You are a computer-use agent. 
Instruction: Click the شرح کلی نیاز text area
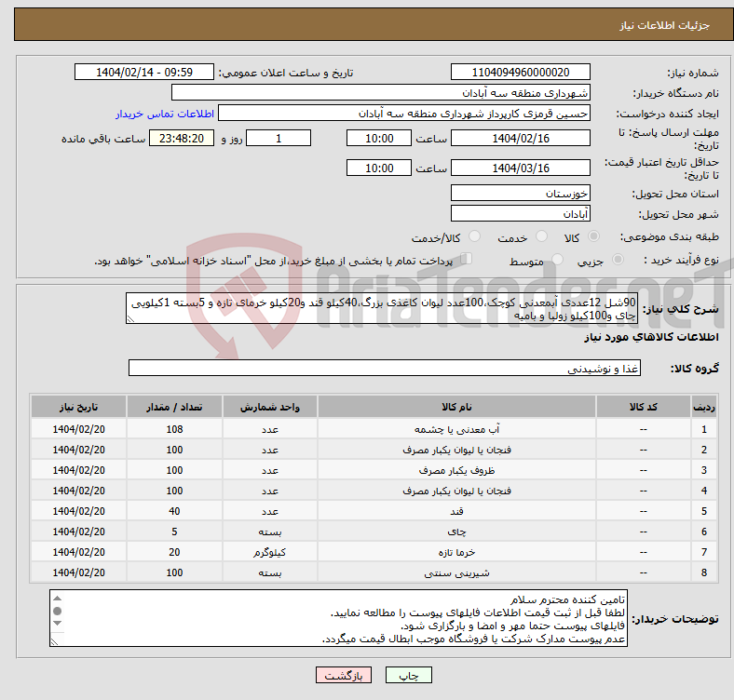coord(382,308)
